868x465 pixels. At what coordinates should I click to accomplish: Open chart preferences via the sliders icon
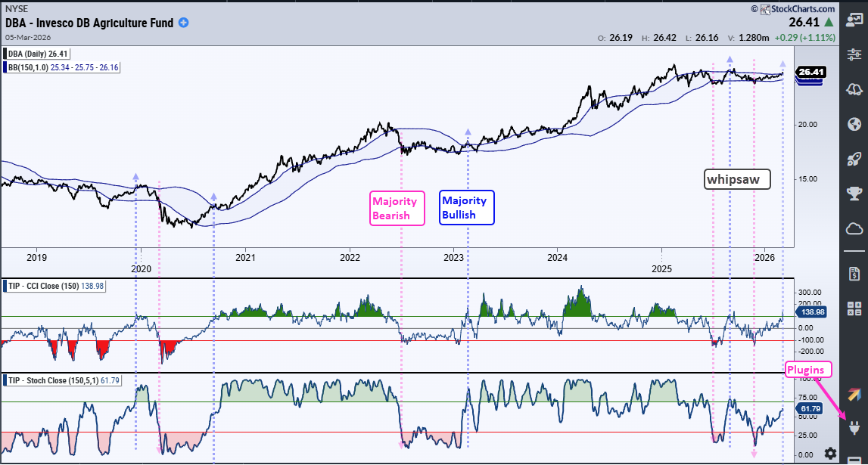pos(854,54)
